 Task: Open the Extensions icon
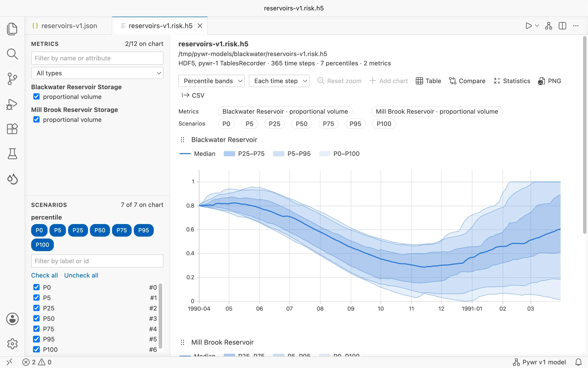pyautogui.click(x=12, y=129)
